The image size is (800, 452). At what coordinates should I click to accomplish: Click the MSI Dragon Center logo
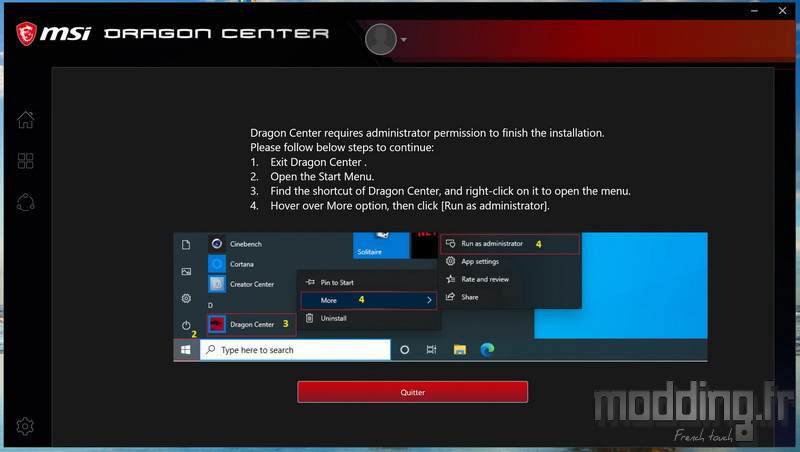172,34
